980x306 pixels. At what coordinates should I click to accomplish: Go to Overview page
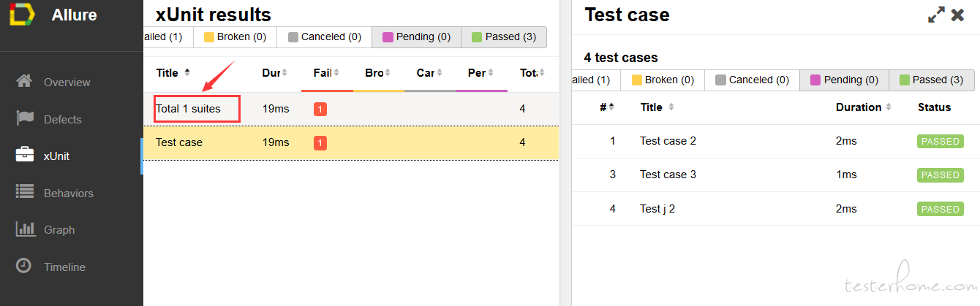tap(67, 83)
